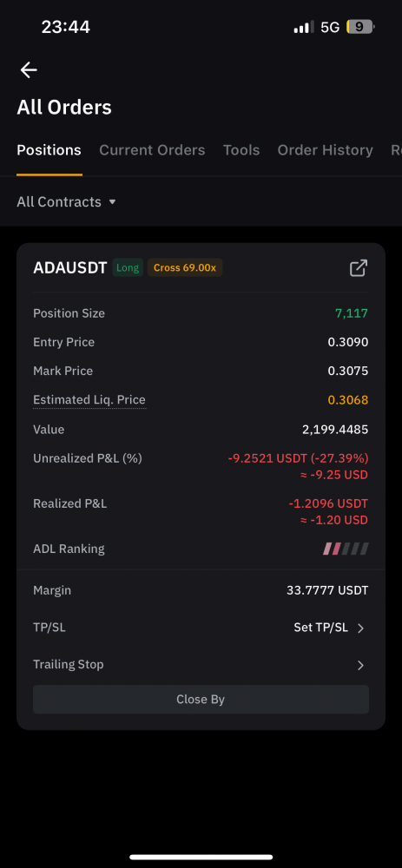Tap the back arrow icon
The image size is (402, 868).
[x=29, y=69]
